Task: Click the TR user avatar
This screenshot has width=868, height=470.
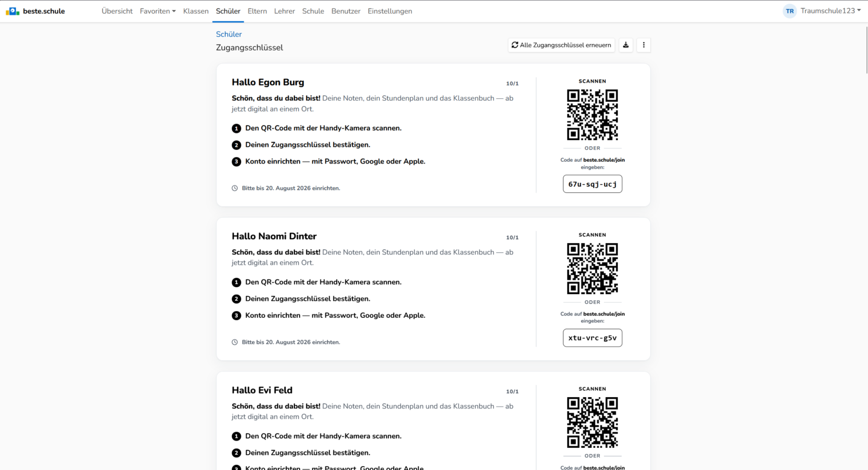Action: (x=789, y=11)
